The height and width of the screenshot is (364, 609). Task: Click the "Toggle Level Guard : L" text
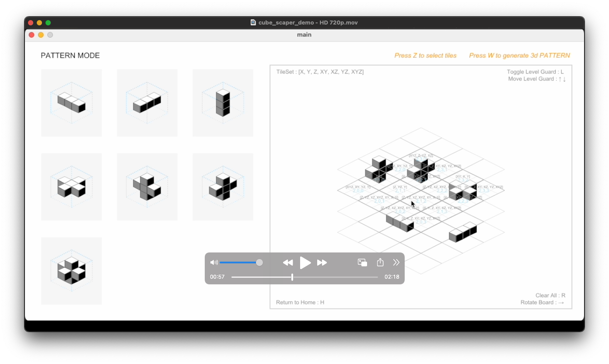535,72
